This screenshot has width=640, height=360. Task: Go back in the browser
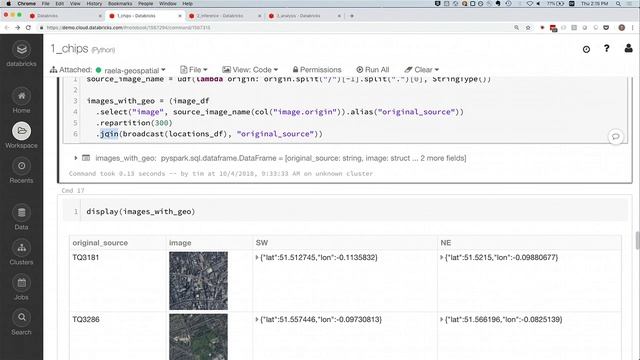pos(7,28)
